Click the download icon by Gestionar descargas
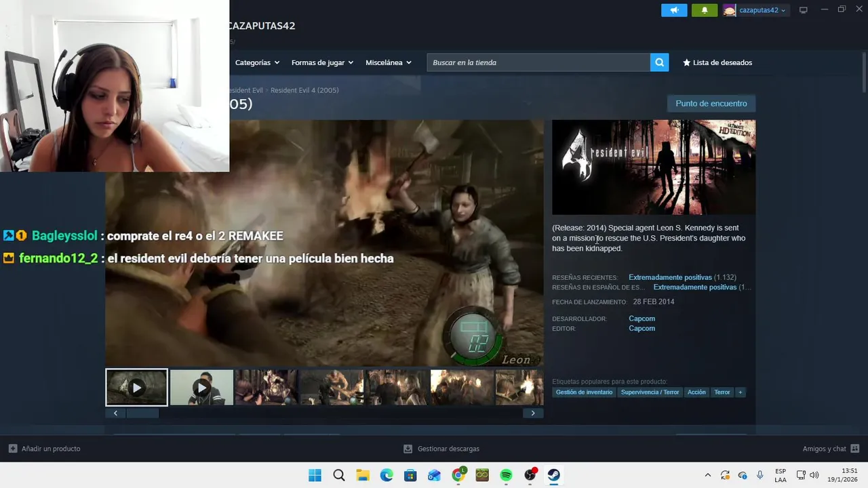868x488 pixels. [408, 449]
